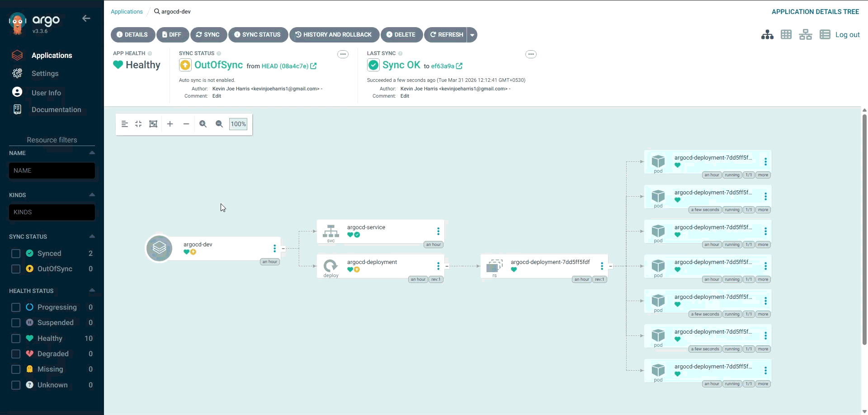Click the zoom out magnifier icon

[219, 124]
